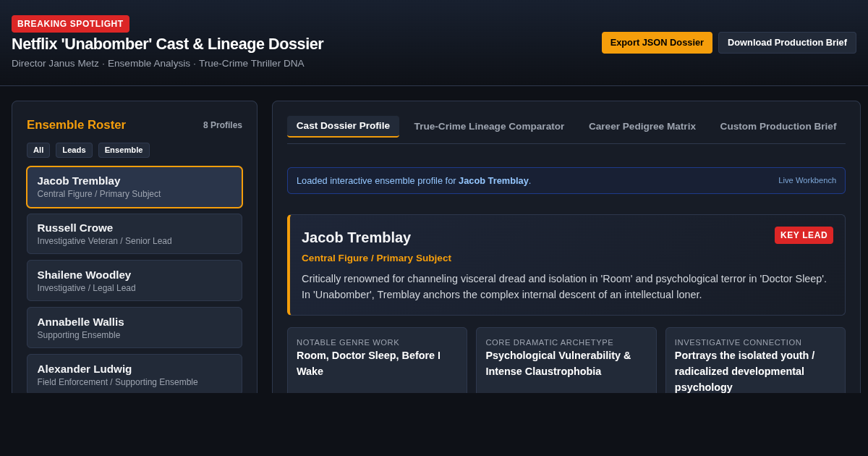
Task: Filter roster by Ensemble
Action: [x=124, y=150]
